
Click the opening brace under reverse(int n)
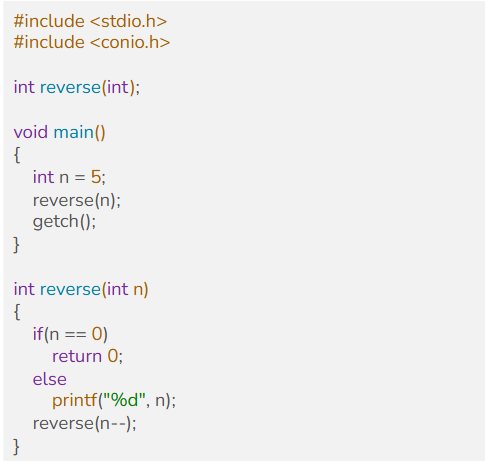[17, 312]
